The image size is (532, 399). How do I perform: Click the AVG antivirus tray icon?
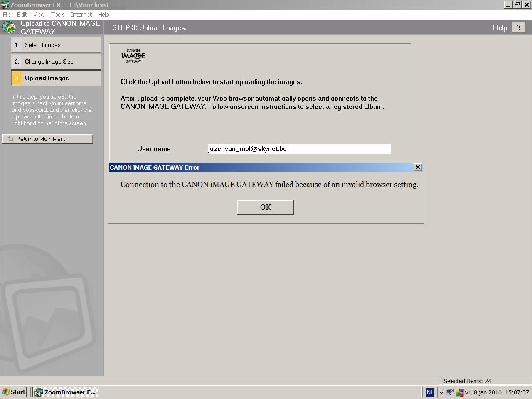pos(460,392)
